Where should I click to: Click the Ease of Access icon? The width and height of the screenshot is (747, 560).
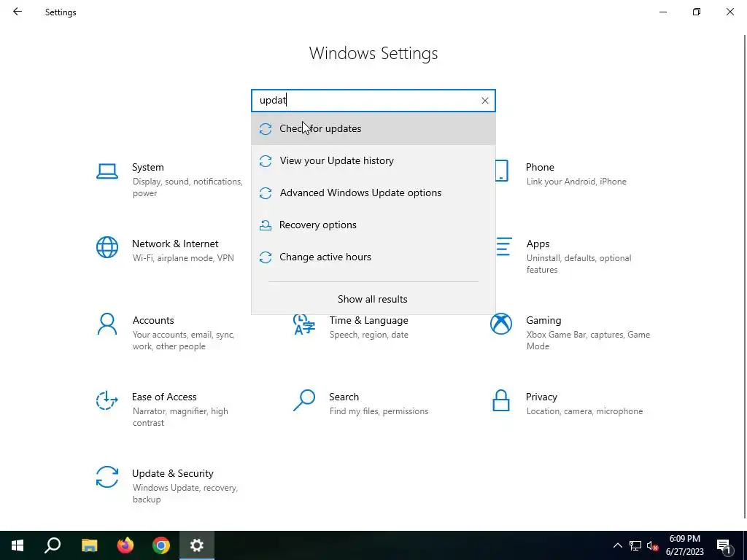pyautogui.click(x=107, y=400)
